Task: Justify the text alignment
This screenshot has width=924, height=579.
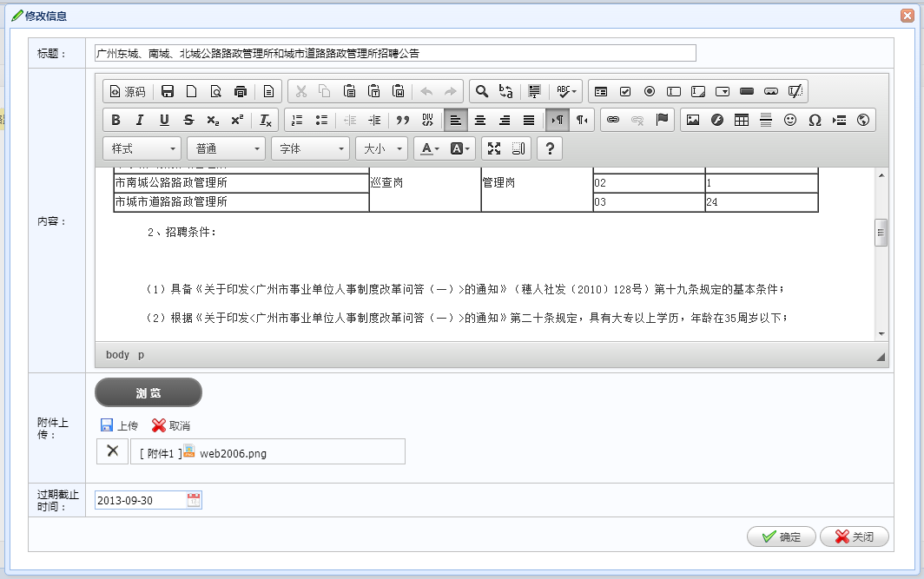Action: tap(529, 120)
